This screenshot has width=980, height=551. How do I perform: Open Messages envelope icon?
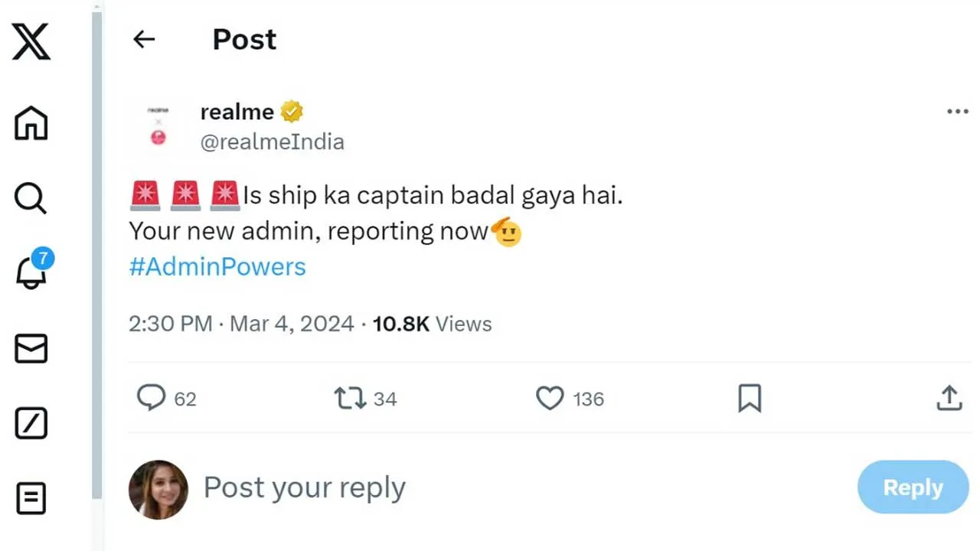tap(31, 349)
